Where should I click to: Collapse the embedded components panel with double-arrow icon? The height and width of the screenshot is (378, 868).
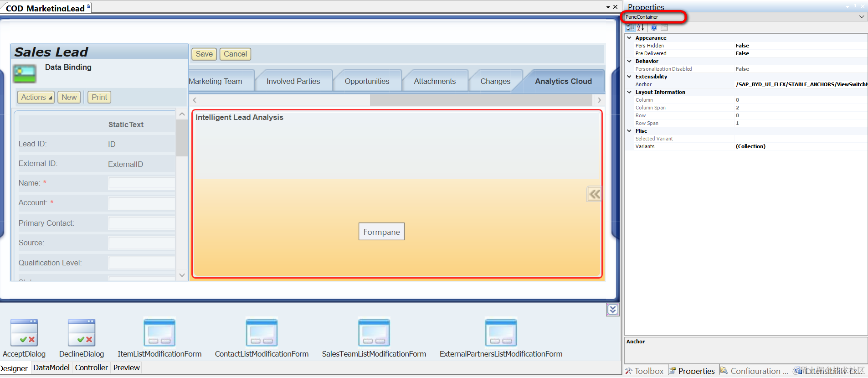(612, 310)
